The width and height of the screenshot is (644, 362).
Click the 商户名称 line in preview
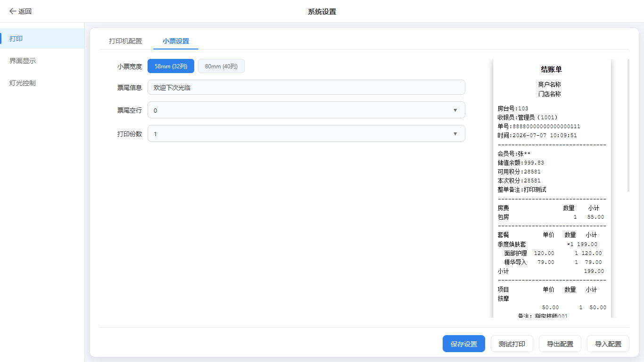click(x=550, y=84)
